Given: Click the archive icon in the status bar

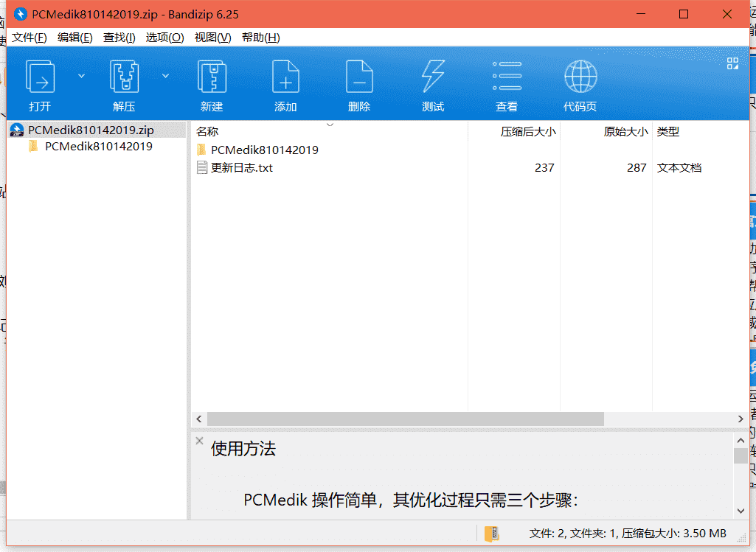Looking at the screenshot, I should tap(492, 534).
